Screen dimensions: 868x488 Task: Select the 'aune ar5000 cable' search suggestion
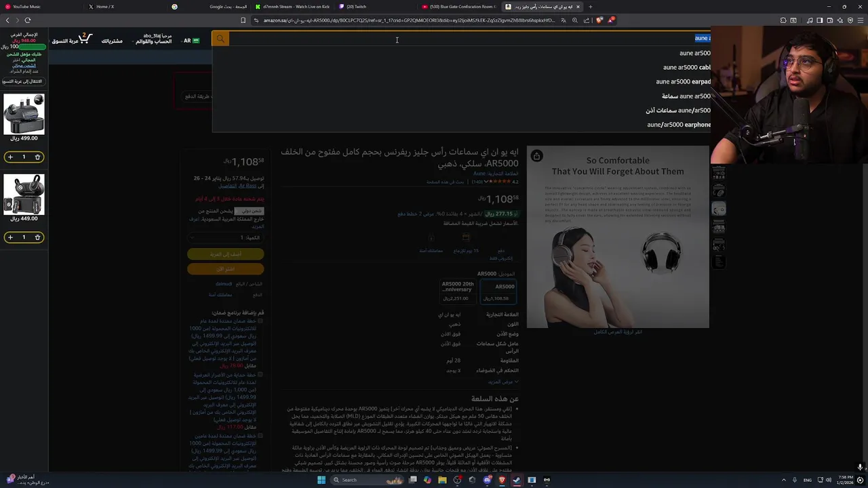687,67
